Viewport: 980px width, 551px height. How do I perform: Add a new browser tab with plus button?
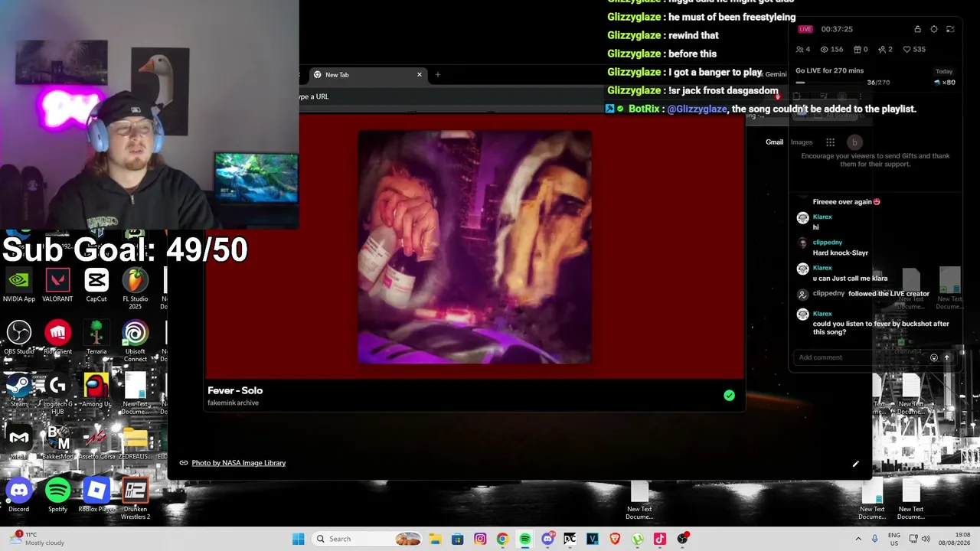pos(438,74)
